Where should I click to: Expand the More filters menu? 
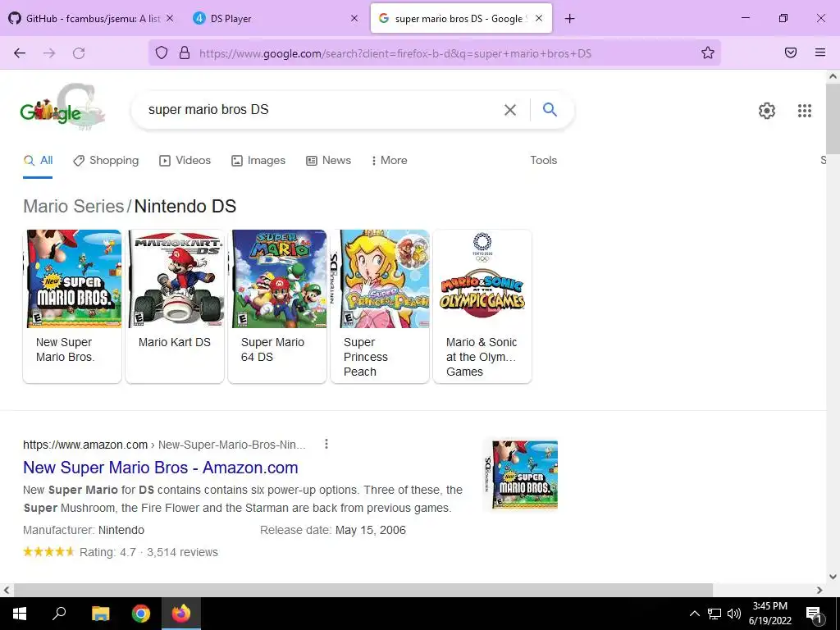[390, 160]
